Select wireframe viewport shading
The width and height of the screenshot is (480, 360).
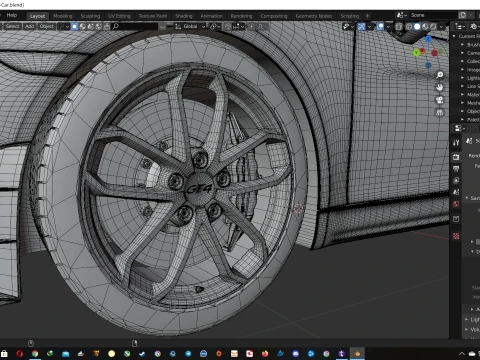[409, 26]
